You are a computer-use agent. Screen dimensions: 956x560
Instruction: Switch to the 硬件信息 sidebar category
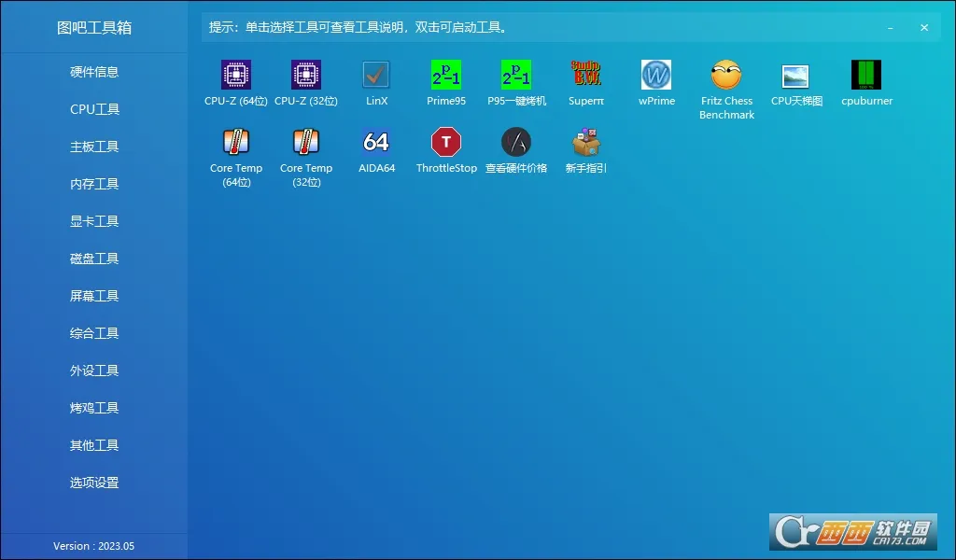(x=94, y=72)
